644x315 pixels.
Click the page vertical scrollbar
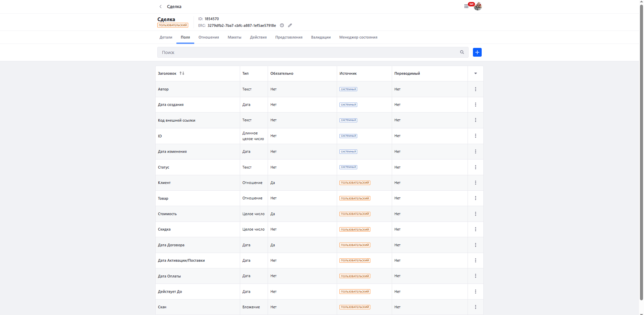point(641,151)
